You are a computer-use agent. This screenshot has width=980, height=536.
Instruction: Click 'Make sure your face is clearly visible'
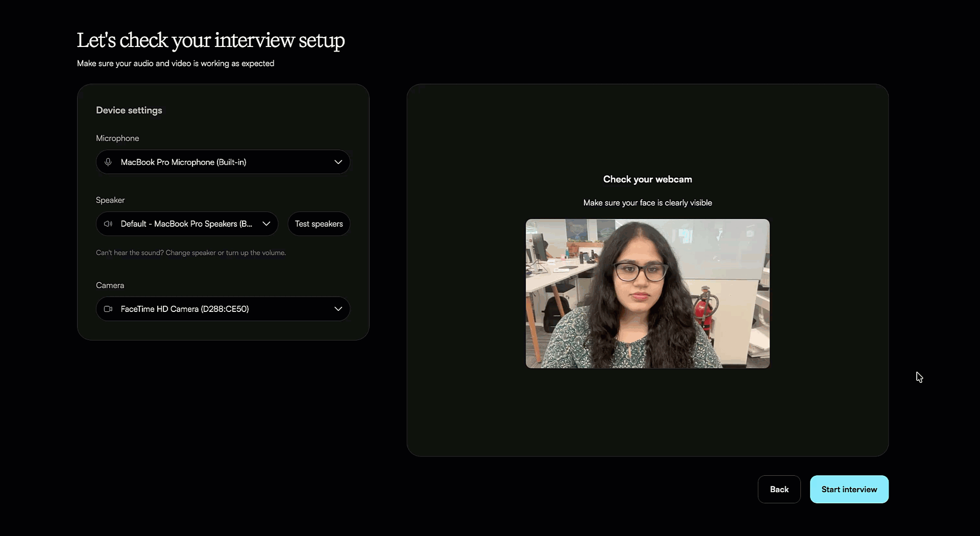click(x=648, y=203)
